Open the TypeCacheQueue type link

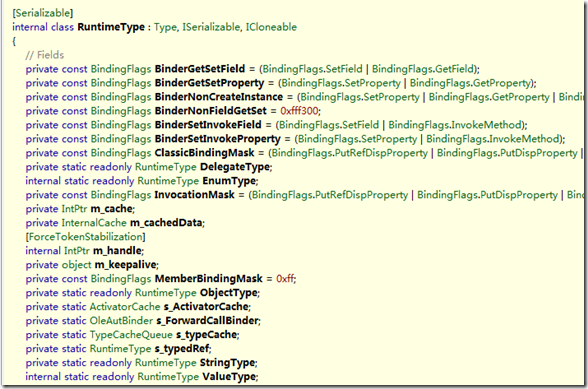131,335
